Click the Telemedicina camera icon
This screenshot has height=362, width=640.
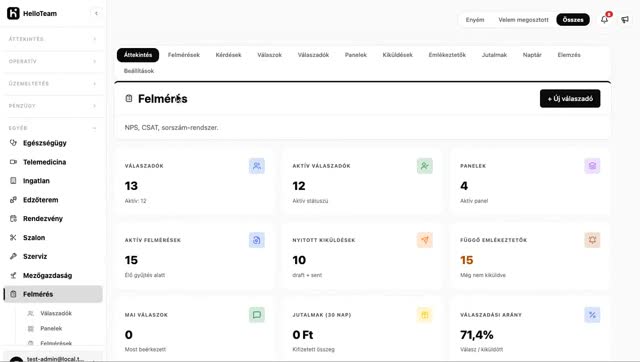[13, 162]
